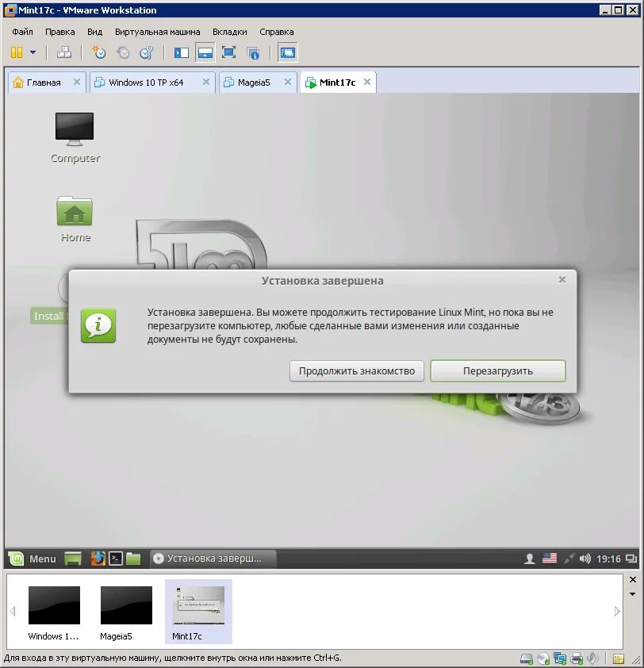Screen dimensions: 644x668
Task: Open the Файл menu
Action: 22,32
